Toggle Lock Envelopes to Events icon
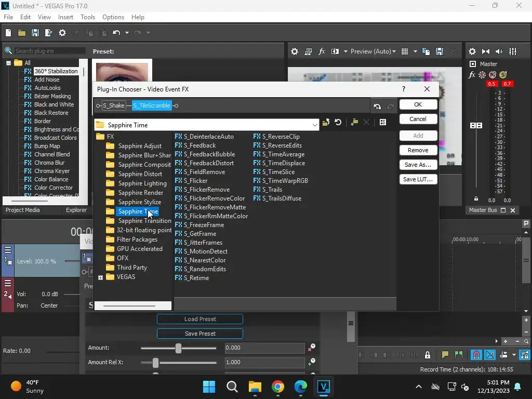Image resolution: width=532 pixels, height=399 pixels. pos(525,355)
